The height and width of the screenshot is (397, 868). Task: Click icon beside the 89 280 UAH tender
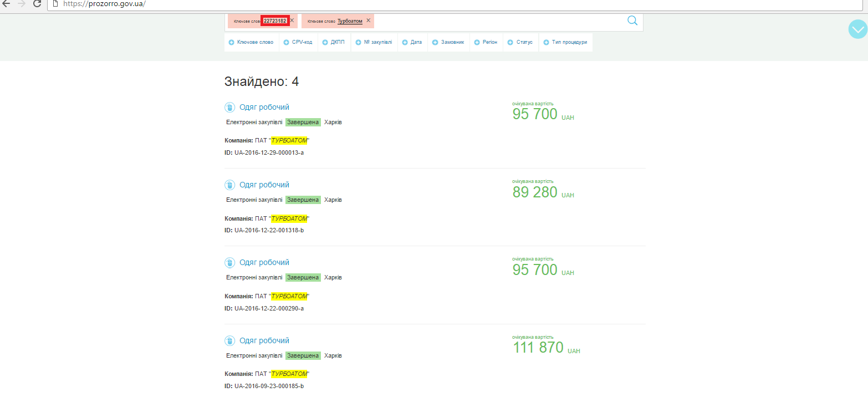229,185
